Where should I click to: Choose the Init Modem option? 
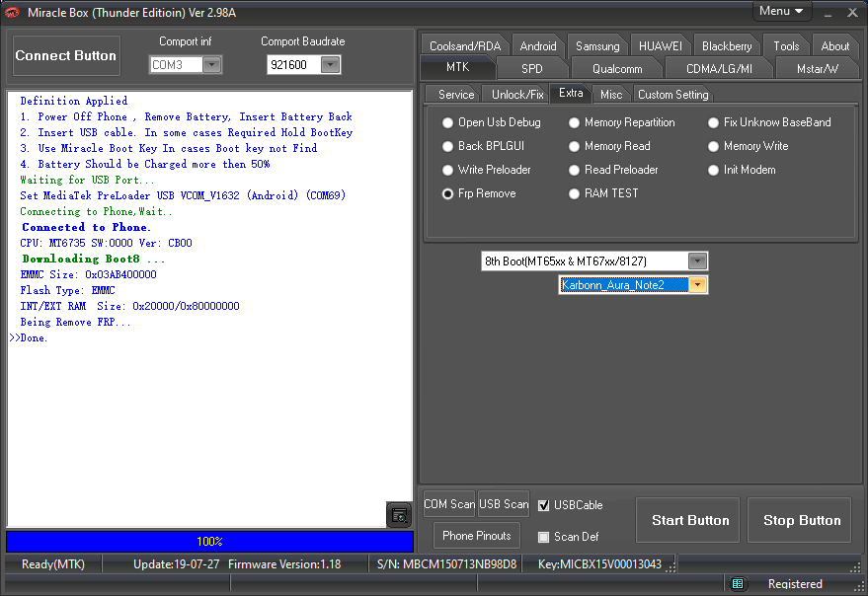(x=742, y=170)
